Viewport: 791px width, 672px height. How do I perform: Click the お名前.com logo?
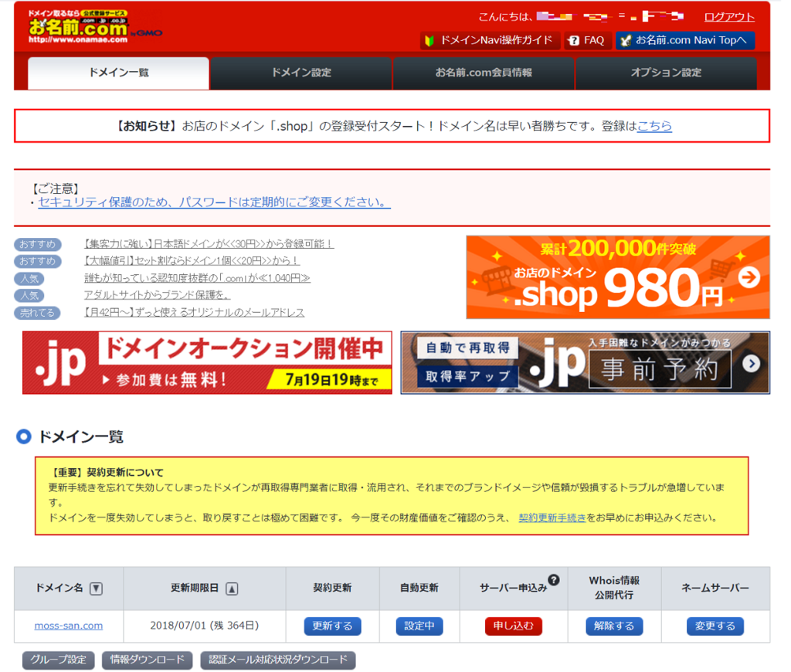tap(78, 27)
